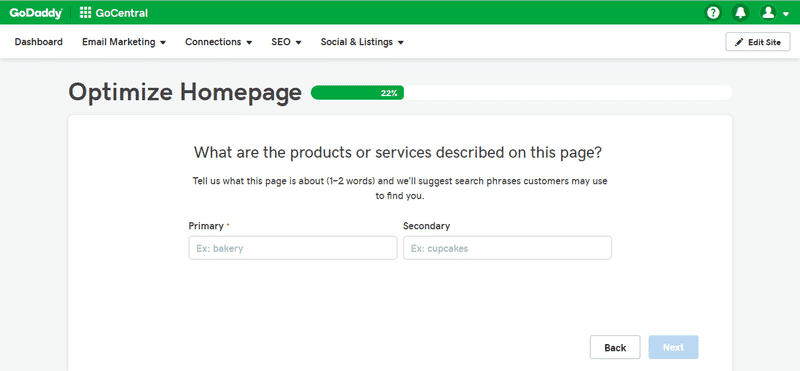
Task: Expand the Social & Listings dropdown
Action: point(362,42)
